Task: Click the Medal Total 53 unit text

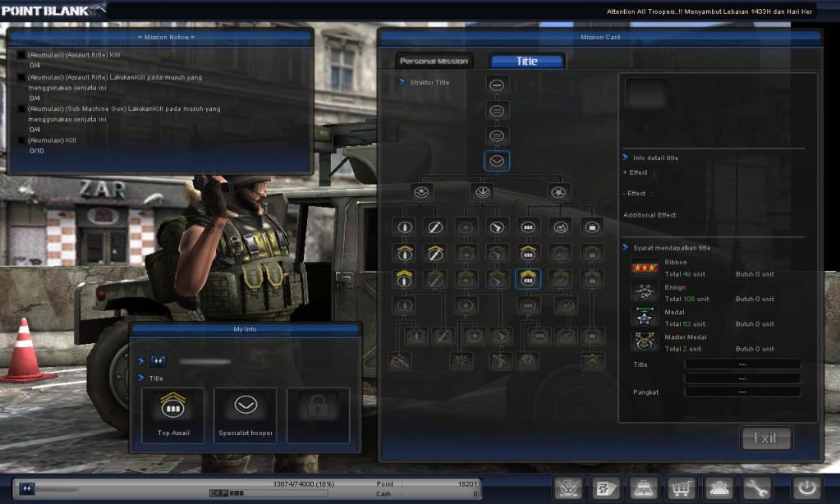Action: 685,323
